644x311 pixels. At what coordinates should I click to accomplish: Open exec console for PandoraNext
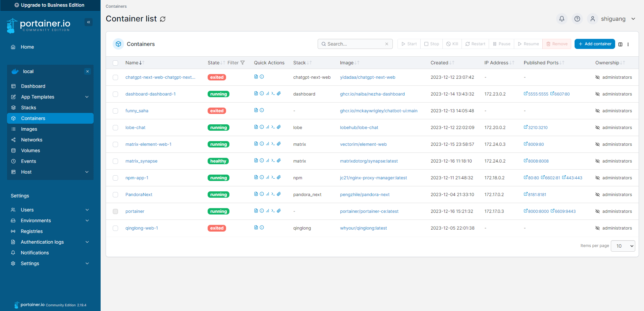[x=273, y=194]
